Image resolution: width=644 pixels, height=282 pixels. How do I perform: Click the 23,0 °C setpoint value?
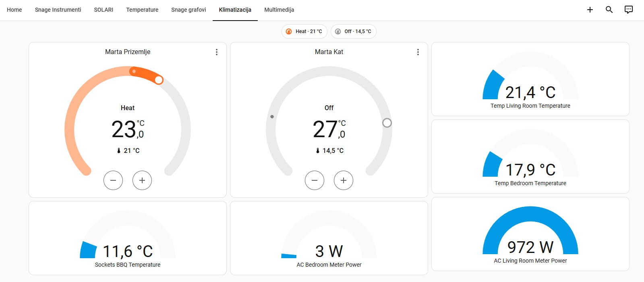pyautogui.click(x=128, y=129)
